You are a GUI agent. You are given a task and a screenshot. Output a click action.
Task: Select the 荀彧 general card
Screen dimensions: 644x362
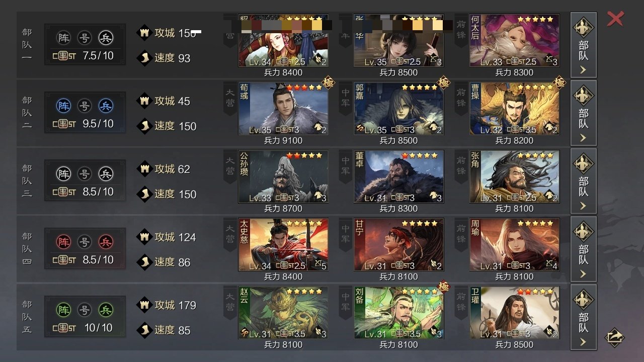click(283, 109)
